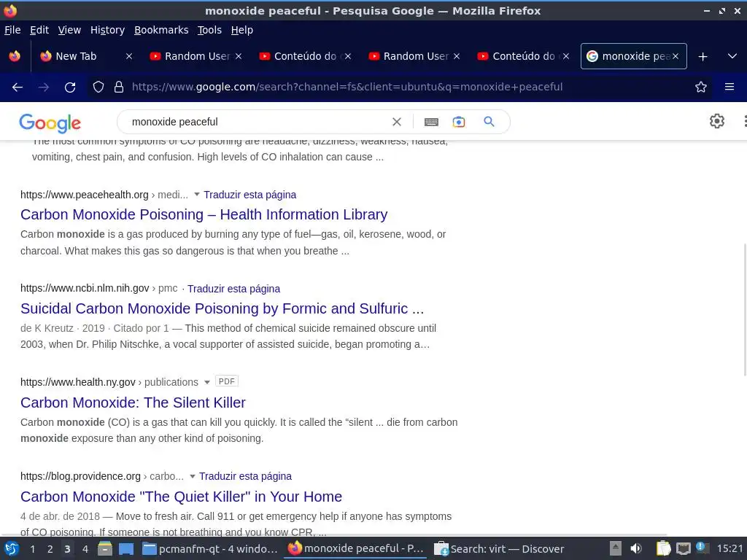This screenshot has height=560, width=747.
Task: Open the Firefox hamburger menu
Action: click(729, 87)
